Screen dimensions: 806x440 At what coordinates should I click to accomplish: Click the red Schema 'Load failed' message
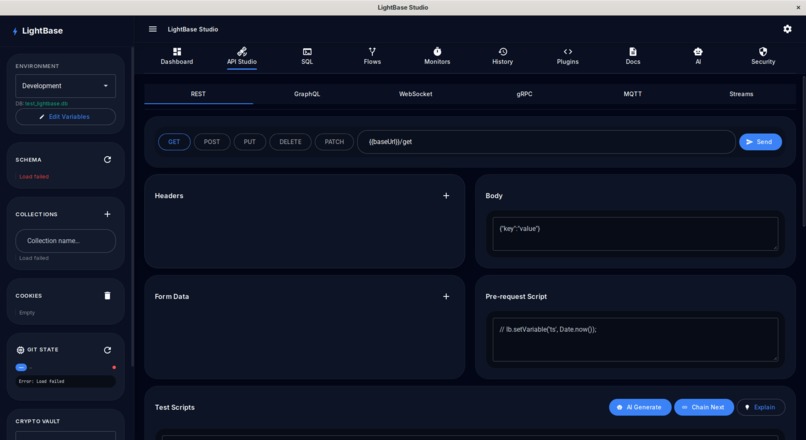tap(34, 177)
